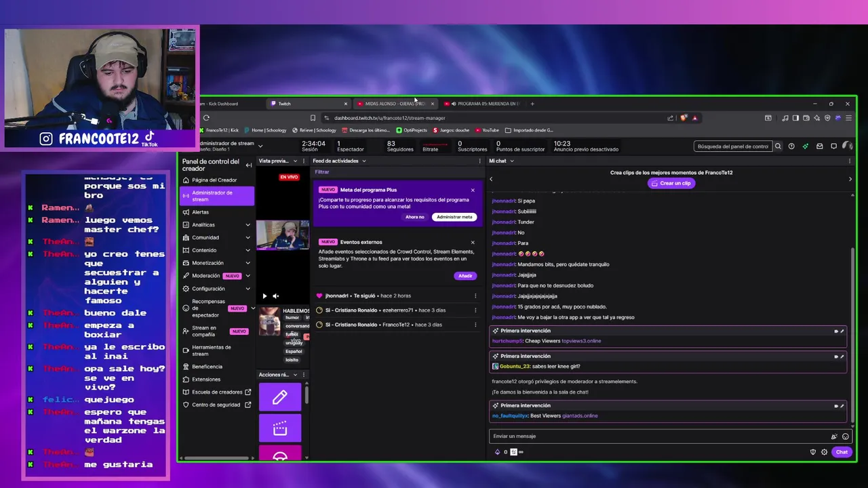Click the Administrar meta button
This screenshot has width=868, height=488.
coord(454,217)
